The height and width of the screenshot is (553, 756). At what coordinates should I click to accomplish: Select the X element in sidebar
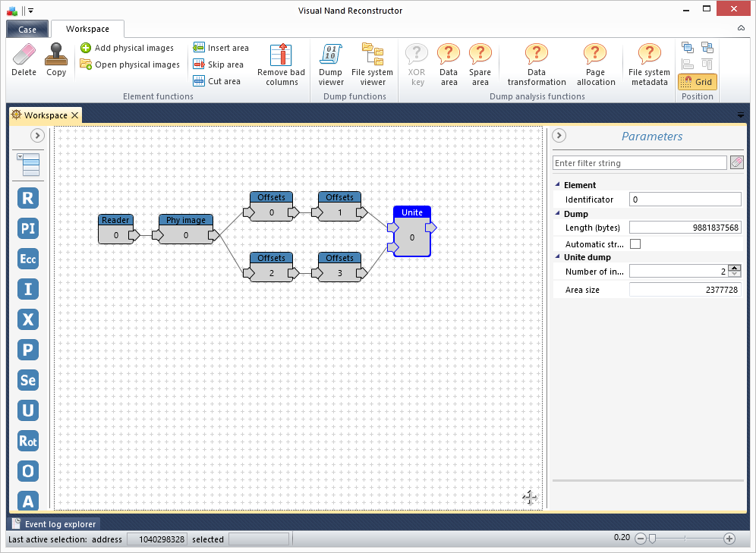28,319
